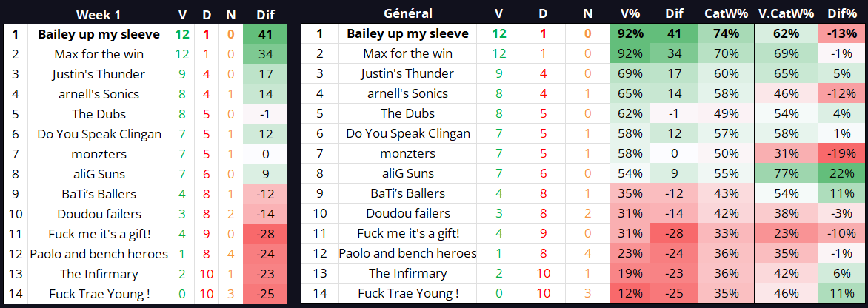868x308 pixels.
Task: Click the -28 Dif cell in Général table
Action: (x=675, y=233)
